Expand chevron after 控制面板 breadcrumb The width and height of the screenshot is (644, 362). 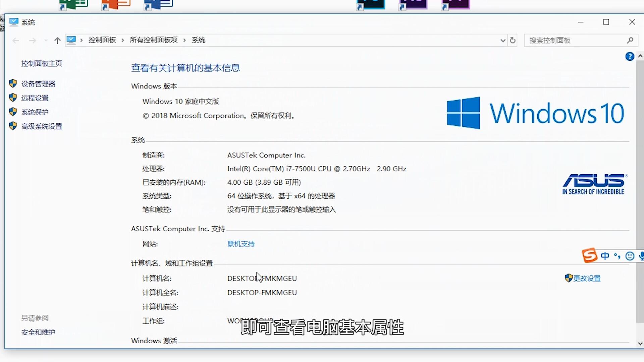(x=123, y=40)
